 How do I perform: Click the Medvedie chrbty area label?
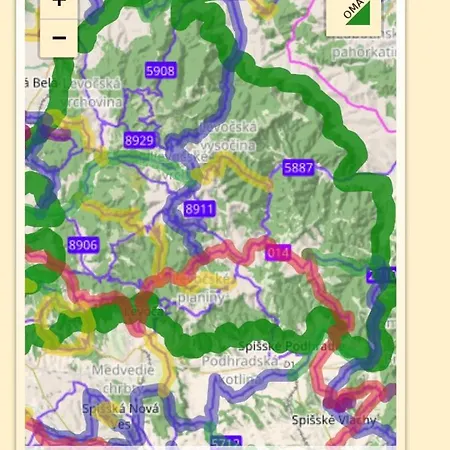click(123, 379)
